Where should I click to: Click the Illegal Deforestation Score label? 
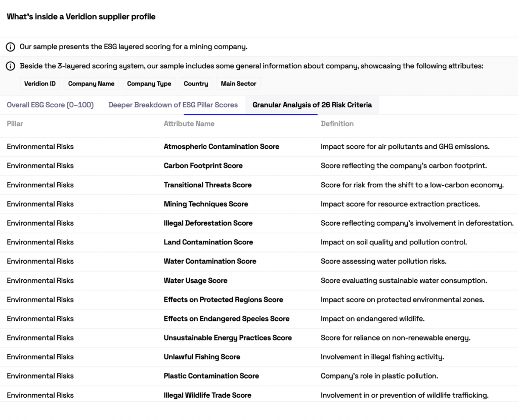(208, 223)
